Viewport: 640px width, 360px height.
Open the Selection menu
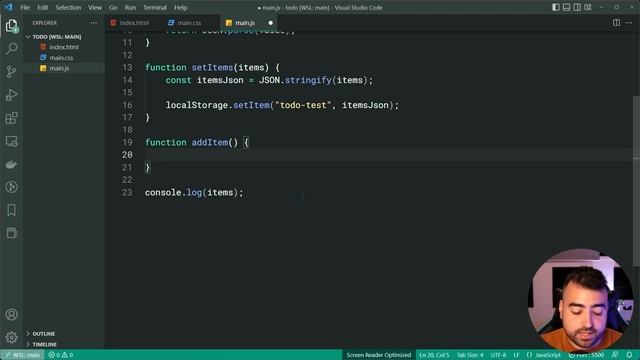tap(68, 7)
